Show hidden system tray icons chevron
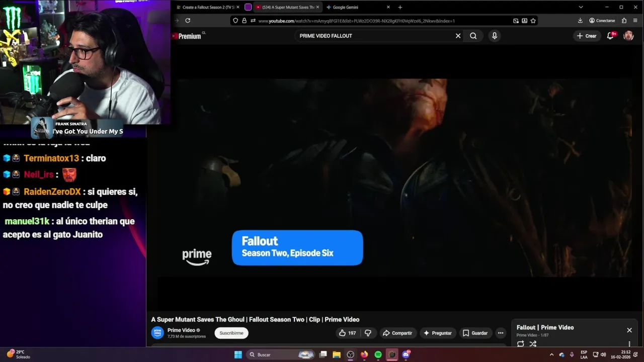Image resolution: width=644 pixels, height=362 pixels. [x=551, y=354]
